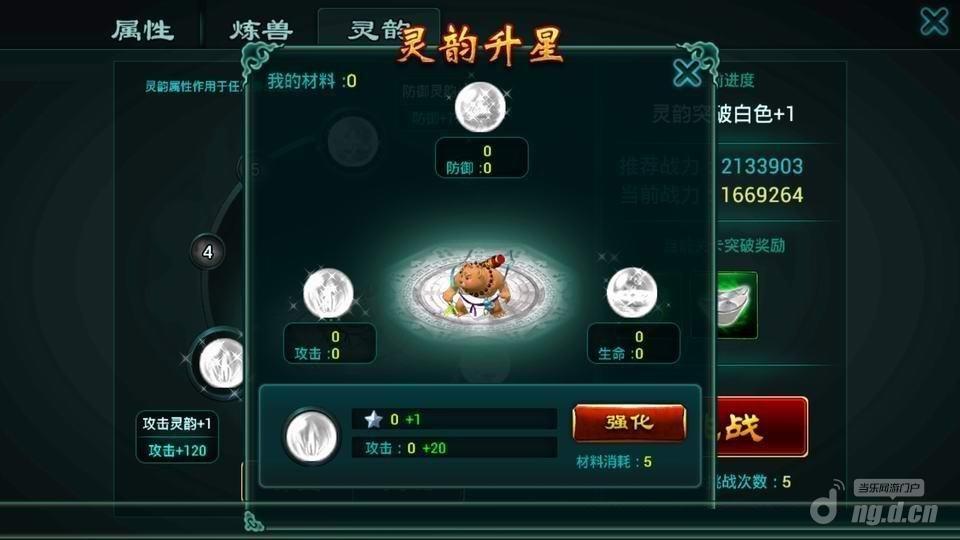
Task: Click the 攻击灵韵+1 info label
Action: pyautogui.click(x=177, y=424)
